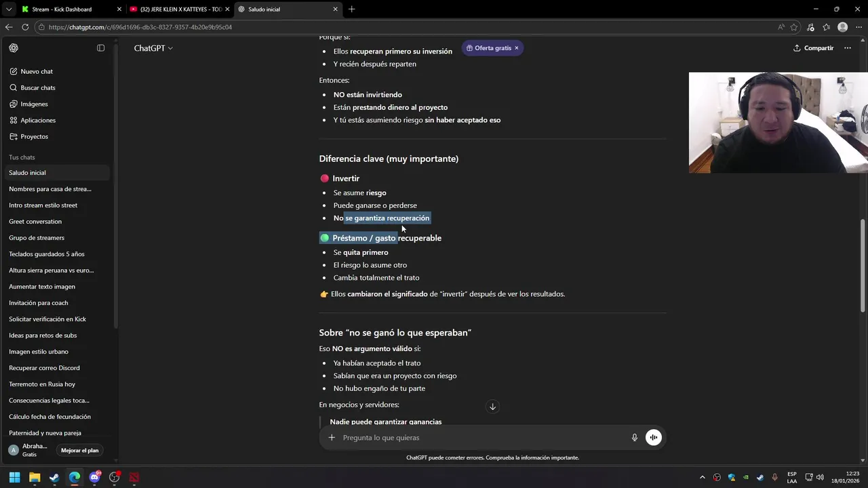Start voice dictation with microphone icon

pos(635,438)
